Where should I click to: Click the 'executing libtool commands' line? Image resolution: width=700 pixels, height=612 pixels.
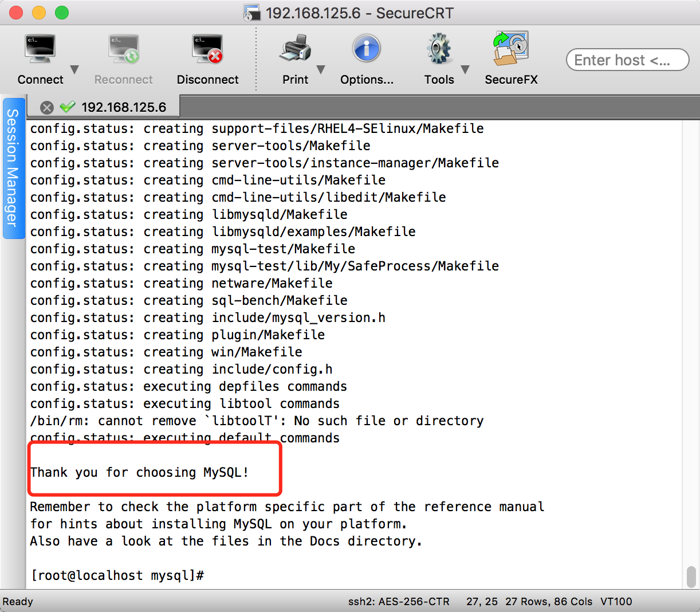(x=185, y=403)
